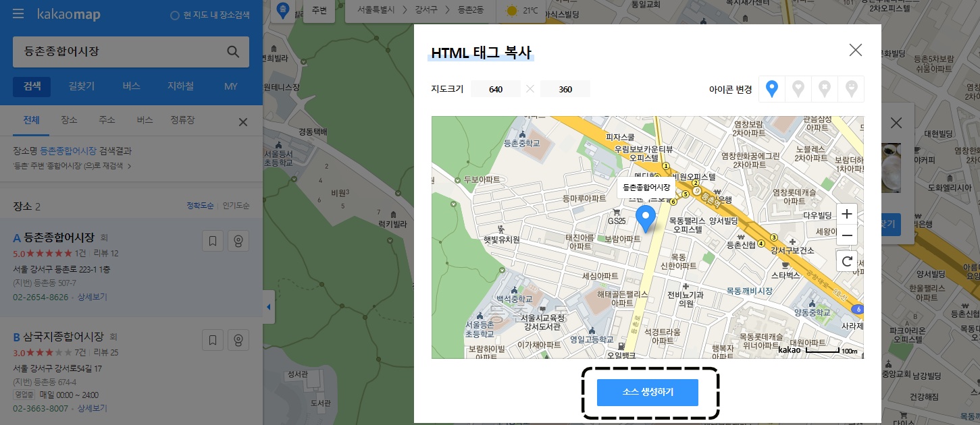Switch to the 지하철 tab
This screenshot has height=425, width=980.
click(x=181, y=86)
